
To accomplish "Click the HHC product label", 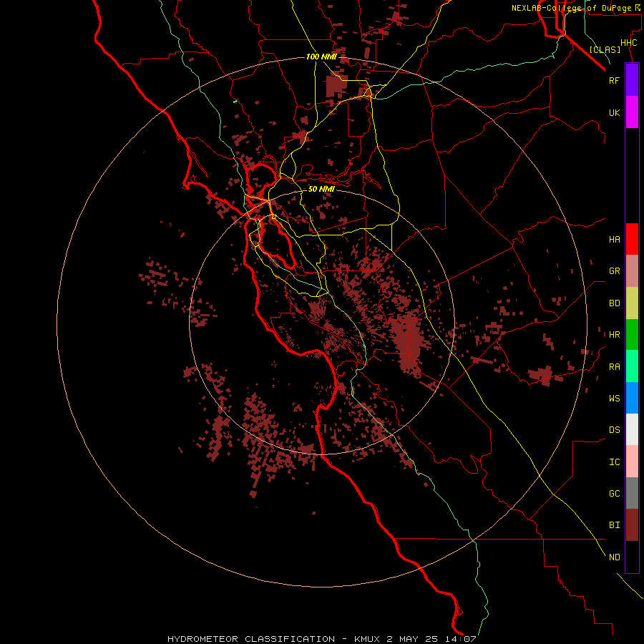I will [628, 43].
